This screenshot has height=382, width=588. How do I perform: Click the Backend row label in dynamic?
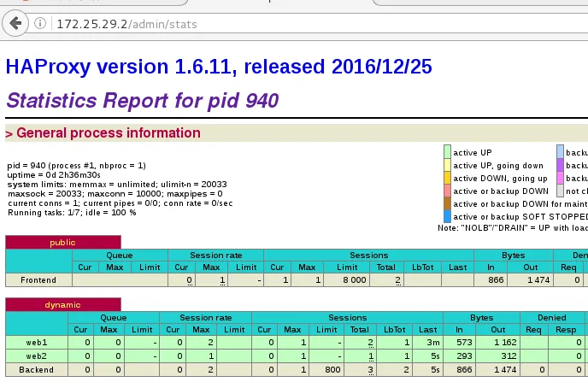click(x=37, y=370)
